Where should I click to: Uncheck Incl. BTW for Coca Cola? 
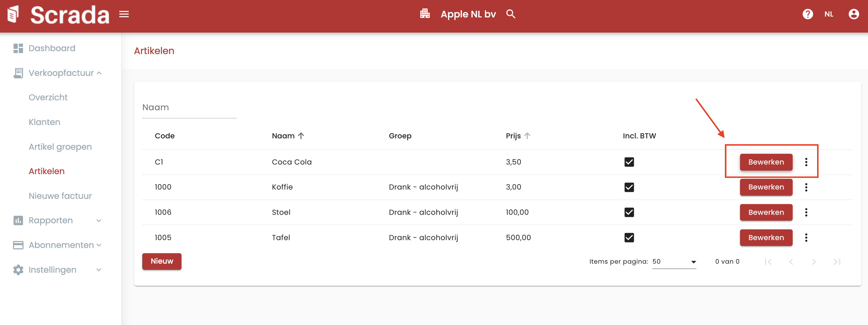pyautogui.click(x=629, y=162)
